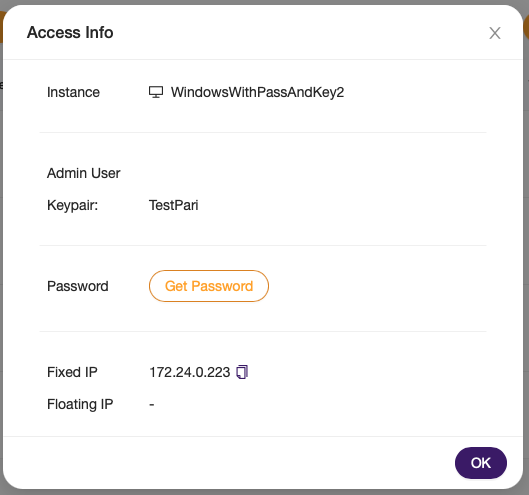Select the WindowsWithPassAndKey2 instance name
The width and height of the screenshot is (529, 495).
(257, 92)
